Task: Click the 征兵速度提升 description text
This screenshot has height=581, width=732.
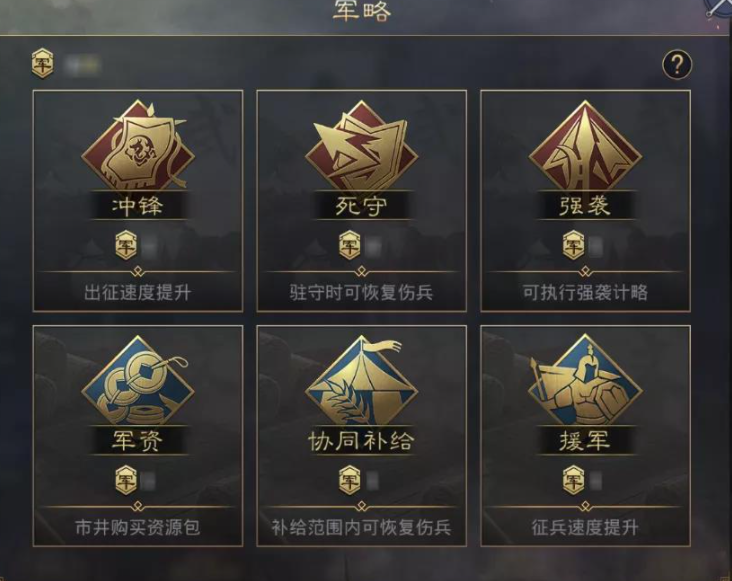Action: pyautogui.click(x=585, y=527)
